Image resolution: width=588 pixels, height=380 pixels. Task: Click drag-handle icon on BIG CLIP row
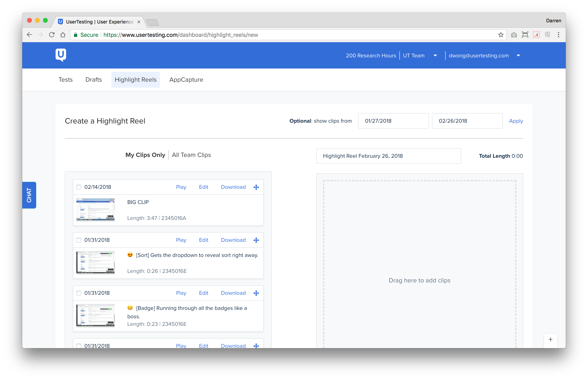[256, 187]
